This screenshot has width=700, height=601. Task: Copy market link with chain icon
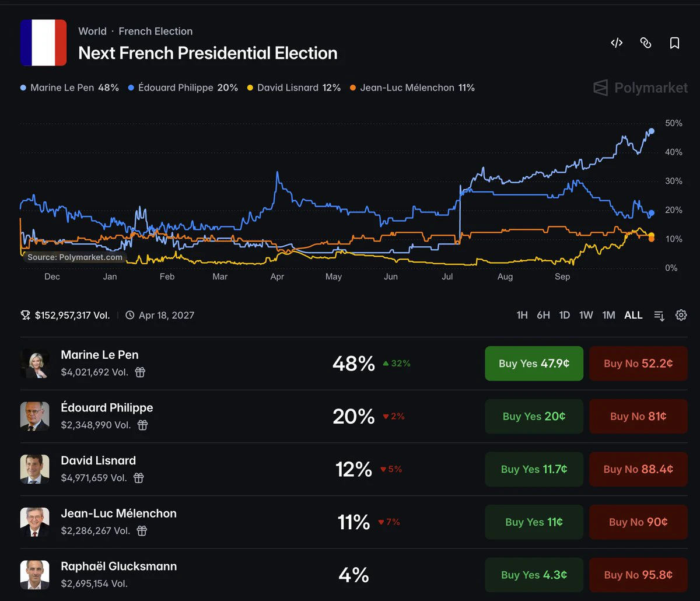coord(646,43)
